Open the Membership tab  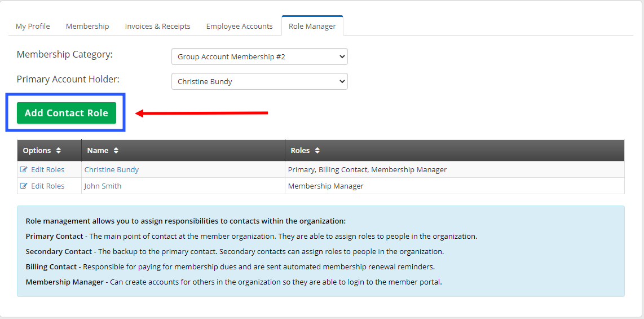[87, 26]
